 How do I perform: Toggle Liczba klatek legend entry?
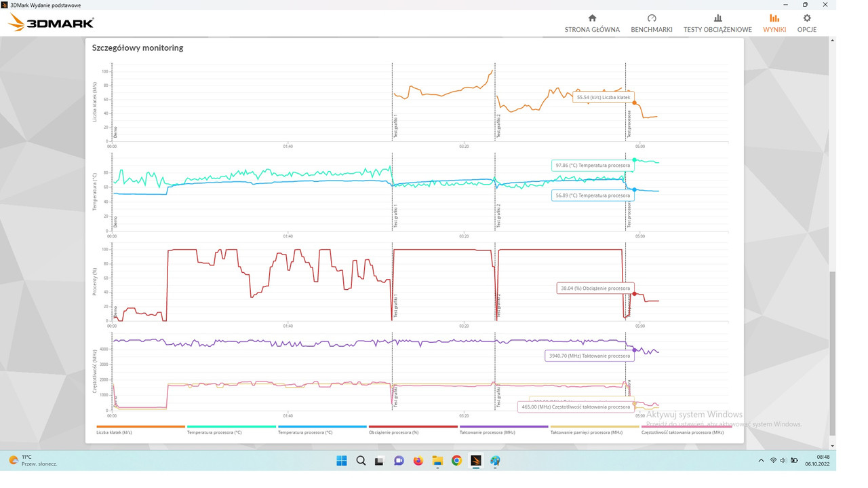(140, 430)
